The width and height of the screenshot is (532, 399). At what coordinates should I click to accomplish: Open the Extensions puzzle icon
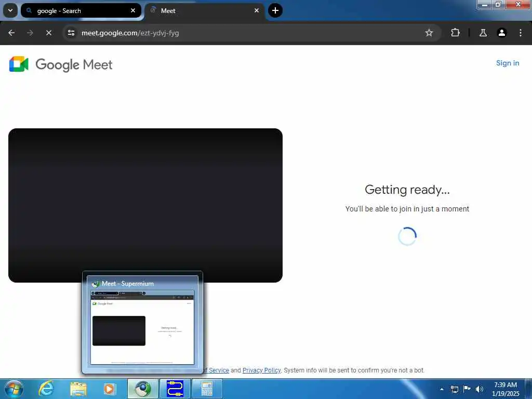(455, 33)
